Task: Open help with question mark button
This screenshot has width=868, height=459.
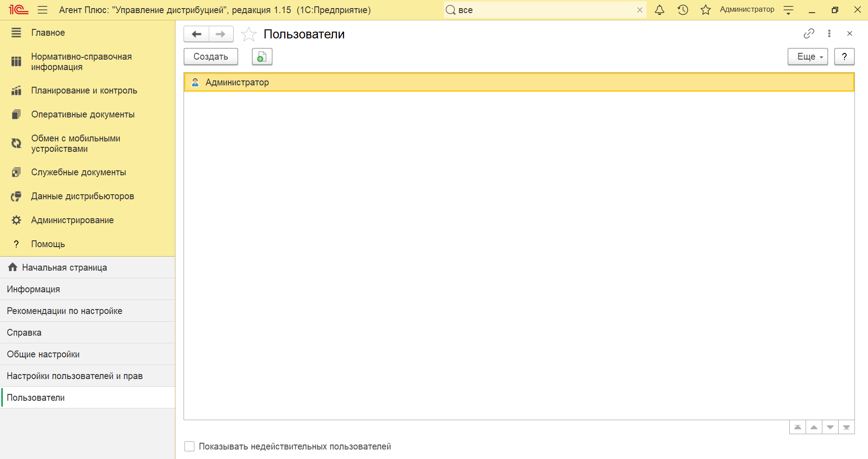Action: coord(844,57)
